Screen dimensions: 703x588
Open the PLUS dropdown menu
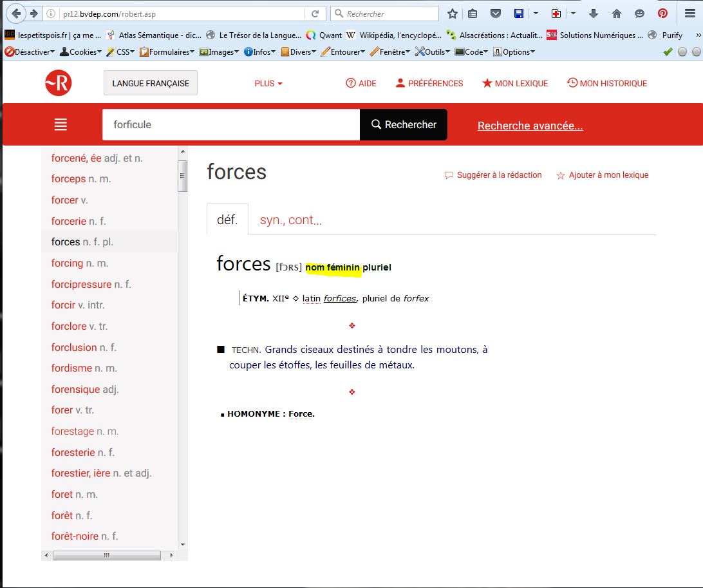click(268, 83)
